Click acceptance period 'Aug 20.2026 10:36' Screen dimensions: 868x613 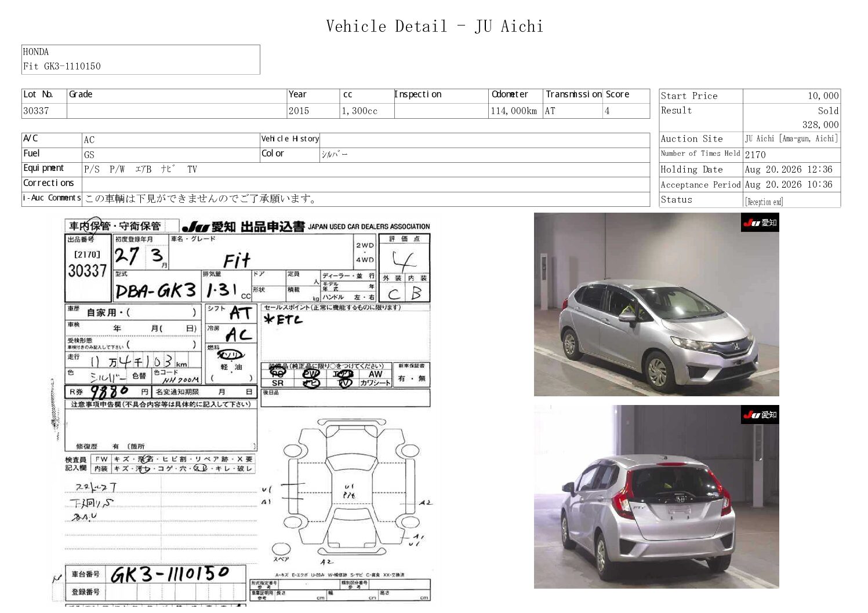789,185
